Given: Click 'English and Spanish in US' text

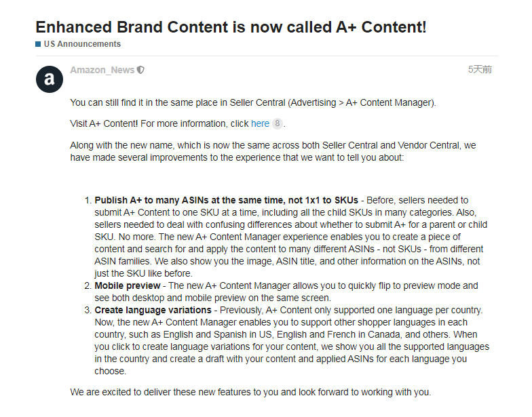Looking at the screenshot, I should pyautogui.click(x=217, y=335).
